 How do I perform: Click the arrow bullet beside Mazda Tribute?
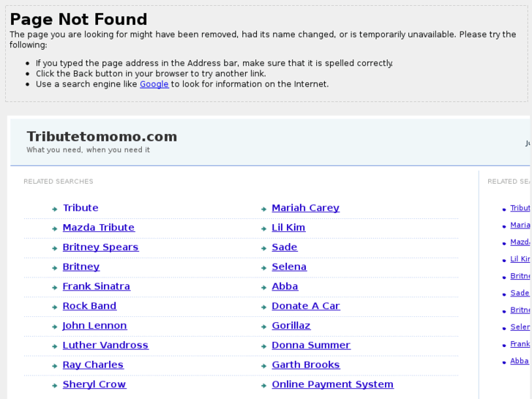click(x=55, y=228)
